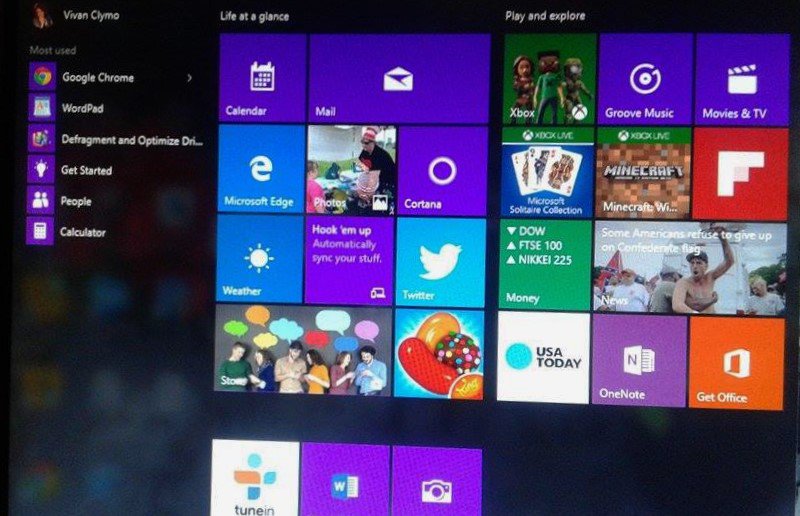Click the Play and explore header
The image size is (800, 516).
click(x=545, y=16)
